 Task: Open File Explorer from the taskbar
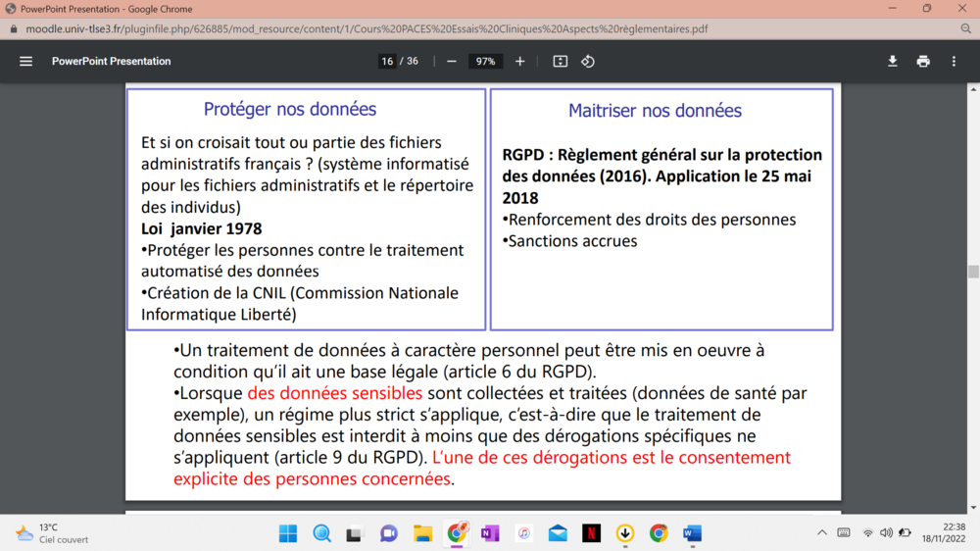(422, 533)
